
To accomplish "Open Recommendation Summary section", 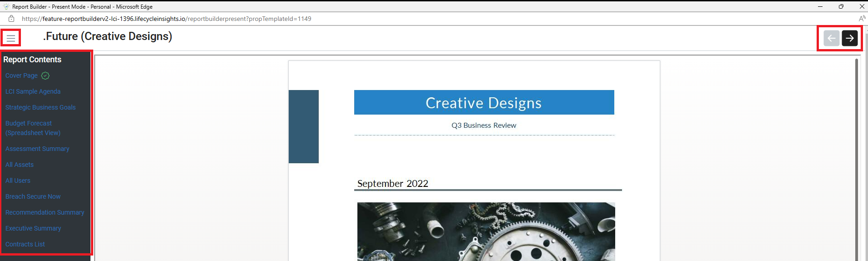I will pyautogui.click(x=45, y=212).
